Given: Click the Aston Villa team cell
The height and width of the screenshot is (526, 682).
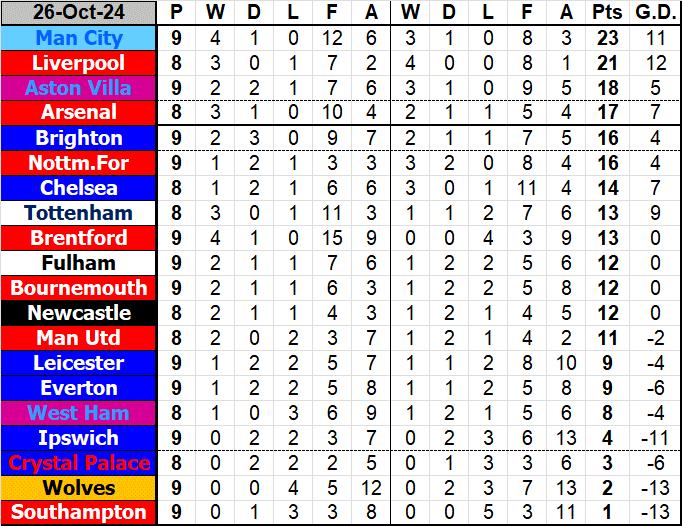Looking at the screenshot, I should point(79,88).
